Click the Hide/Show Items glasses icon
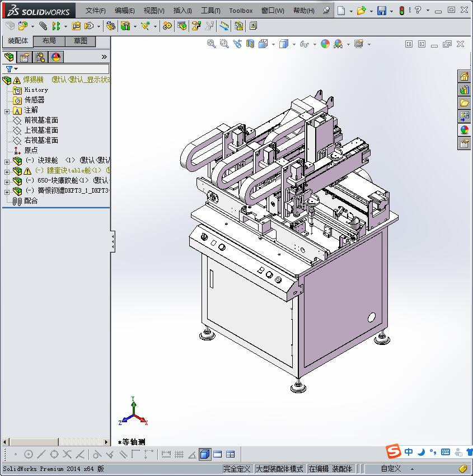The height and width of the screenshot is (476, 473). [x=303, y=44]
